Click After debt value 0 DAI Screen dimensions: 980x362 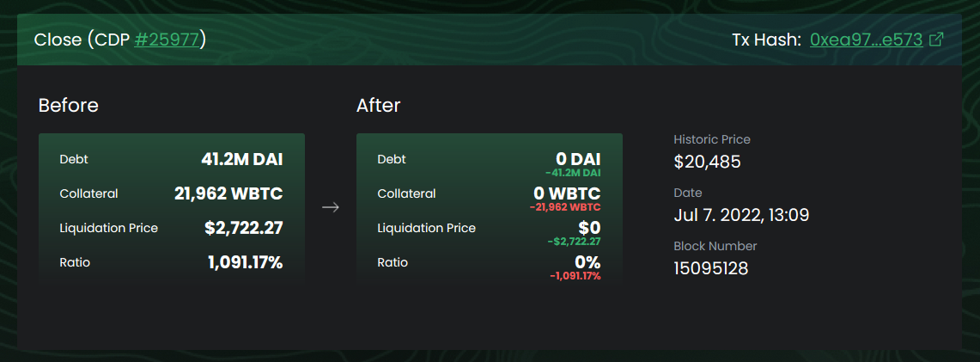pos(578,159)
